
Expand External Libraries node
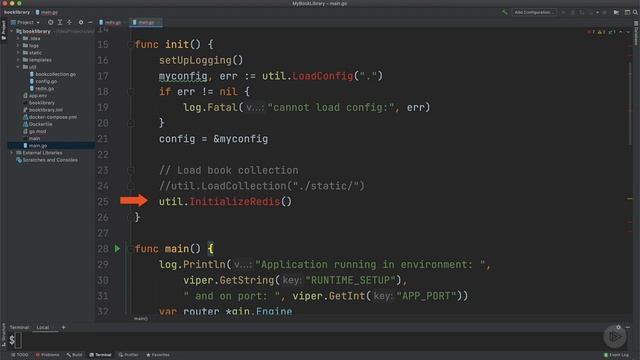[12, 153]
